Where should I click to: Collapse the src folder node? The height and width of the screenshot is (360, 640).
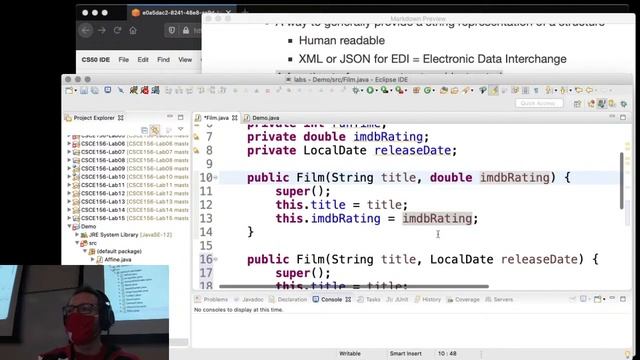click(77, 243)
